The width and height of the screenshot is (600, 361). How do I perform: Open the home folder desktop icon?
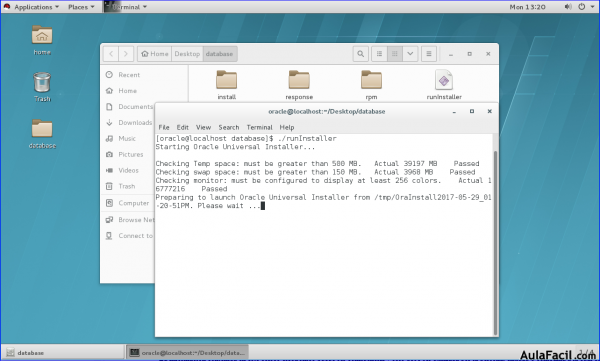pos(42,40)
